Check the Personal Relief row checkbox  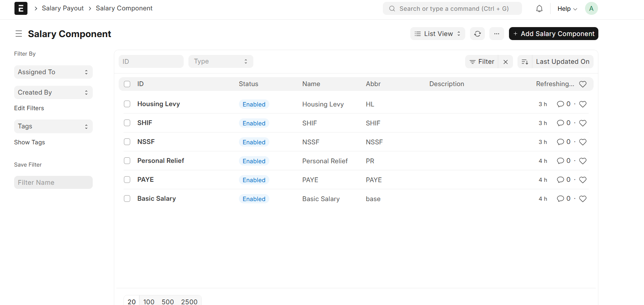127,161
